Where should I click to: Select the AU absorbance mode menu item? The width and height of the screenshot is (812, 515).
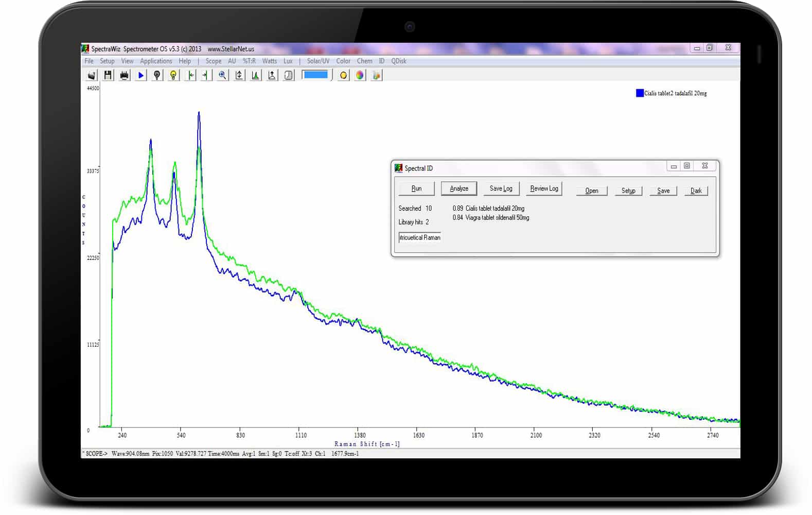pos(232,61)
